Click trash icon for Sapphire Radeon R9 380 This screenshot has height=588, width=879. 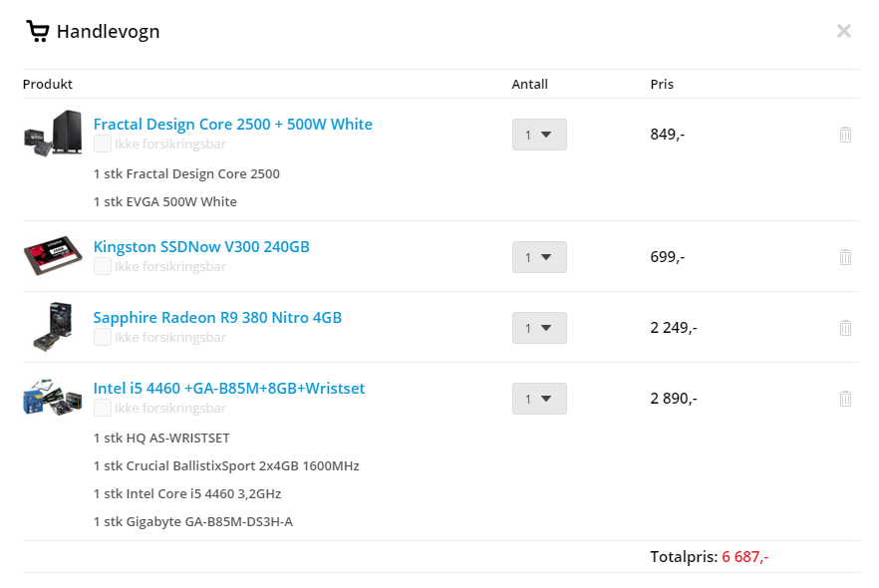[845, 327]
